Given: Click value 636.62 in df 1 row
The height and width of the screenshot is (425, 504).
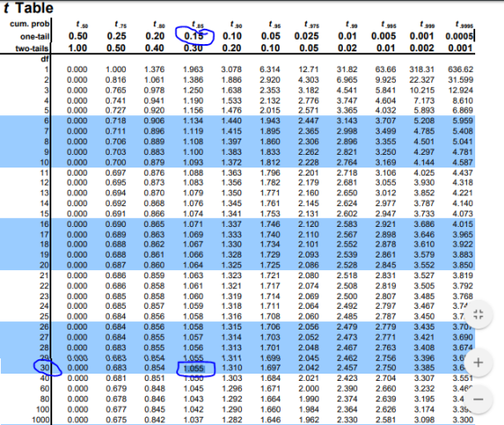Looking at the screenshot, I should 460,69.
